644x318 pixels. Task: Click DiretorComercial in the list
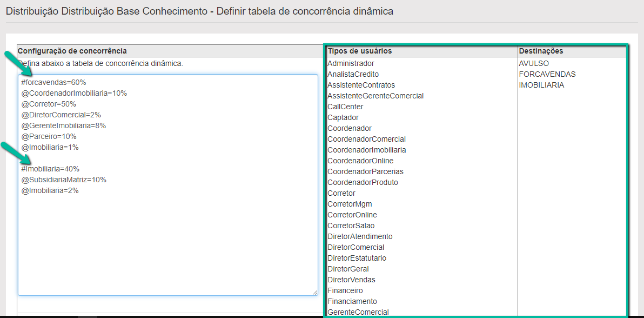pyautogui.click(x=356, y=247)
